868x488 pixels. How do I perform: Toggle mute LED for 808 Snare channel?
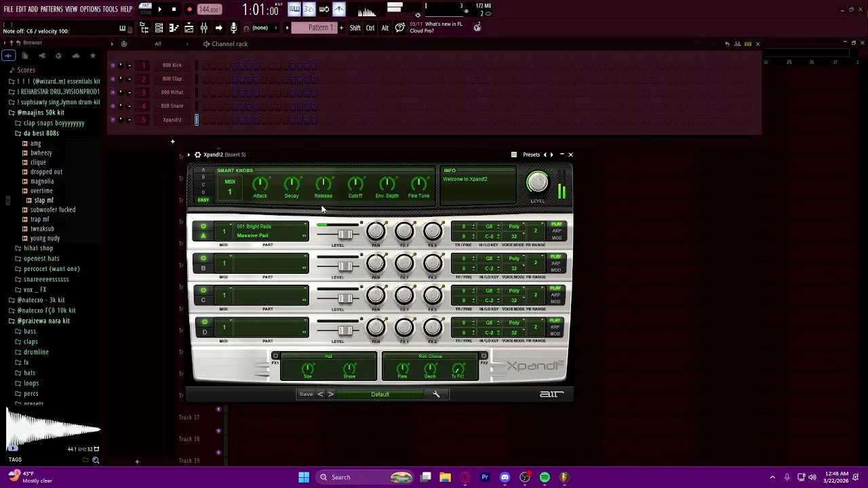click(113, 106)
